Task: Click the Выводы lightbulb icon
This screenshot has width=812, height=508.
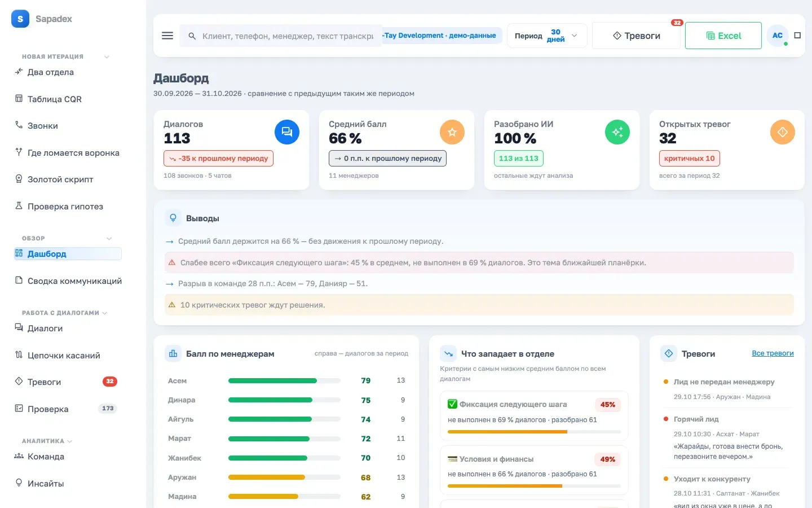Action: point(173,218)
